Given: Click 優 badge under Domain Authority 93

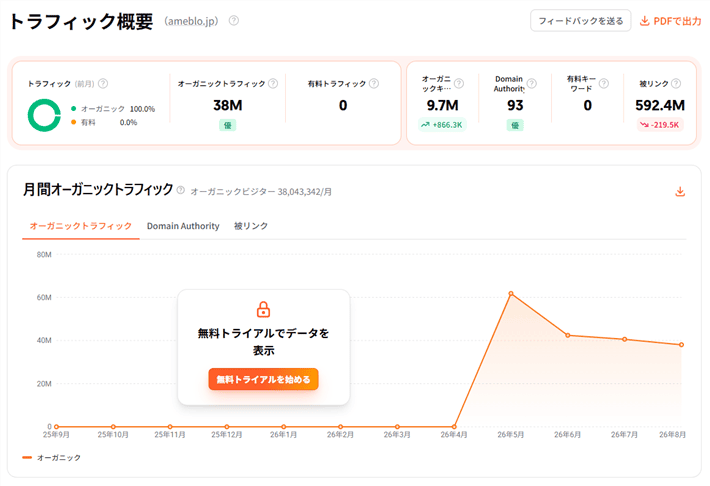Looking at the screenshot, I should 515,125.
